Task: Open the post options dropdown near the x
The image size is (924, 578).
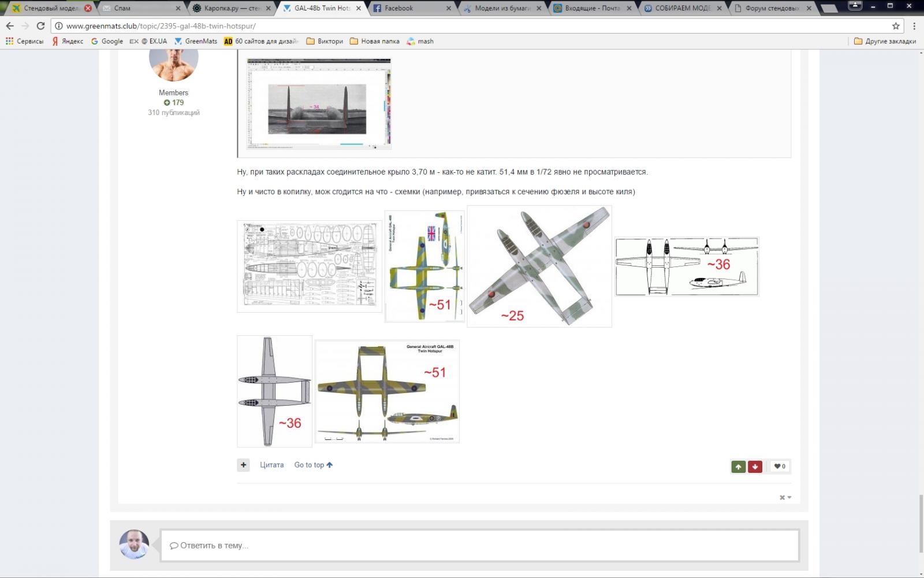Action: [785, 497]
